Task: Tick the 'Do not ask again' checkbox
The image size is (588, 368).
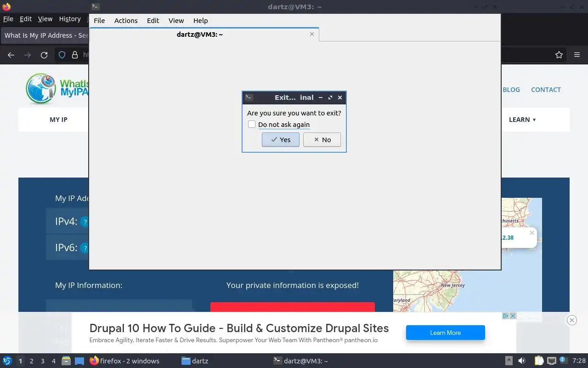Action: pyautogui.click(x=252, y=124)
